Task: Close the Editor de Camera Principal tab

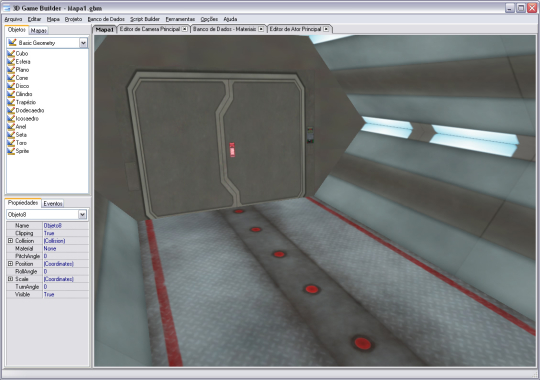Action: point(185,29)
